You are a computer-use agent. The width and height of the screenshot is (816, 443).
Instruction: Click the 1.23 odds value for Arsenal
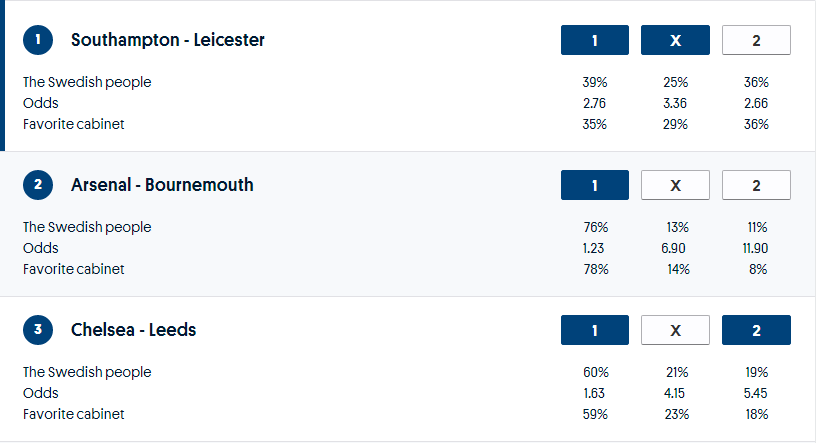click(x=594, y=248)
